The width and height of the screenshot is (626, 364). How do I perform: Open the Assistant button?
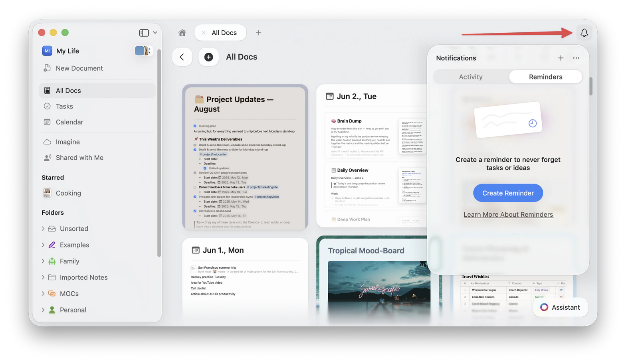[560, 307]
